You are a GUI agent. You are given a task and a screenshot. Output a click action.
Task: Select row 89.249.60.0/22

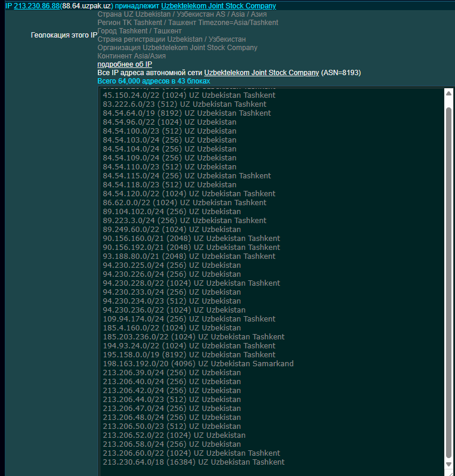pos(172,230)
